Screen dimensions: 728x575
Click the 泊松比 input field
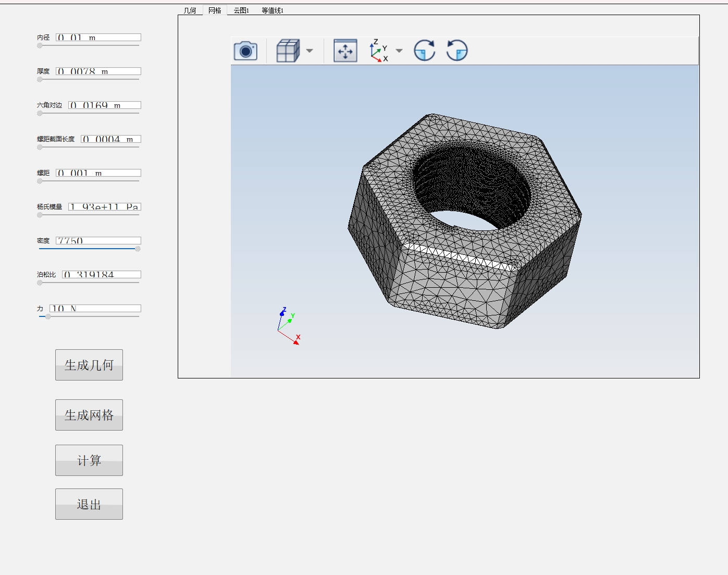(x=102, y=275)
